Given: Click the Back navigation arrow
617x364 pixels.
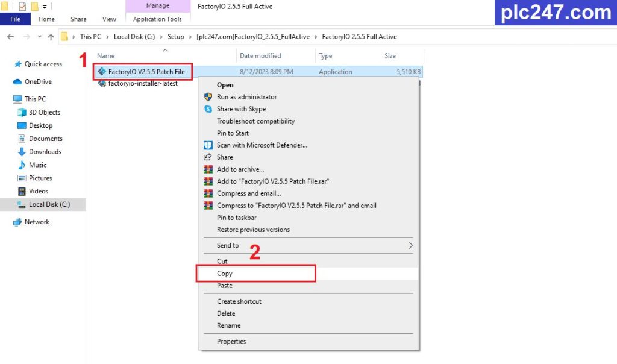Looking at the screenshot, I should (x=11, y=37).
